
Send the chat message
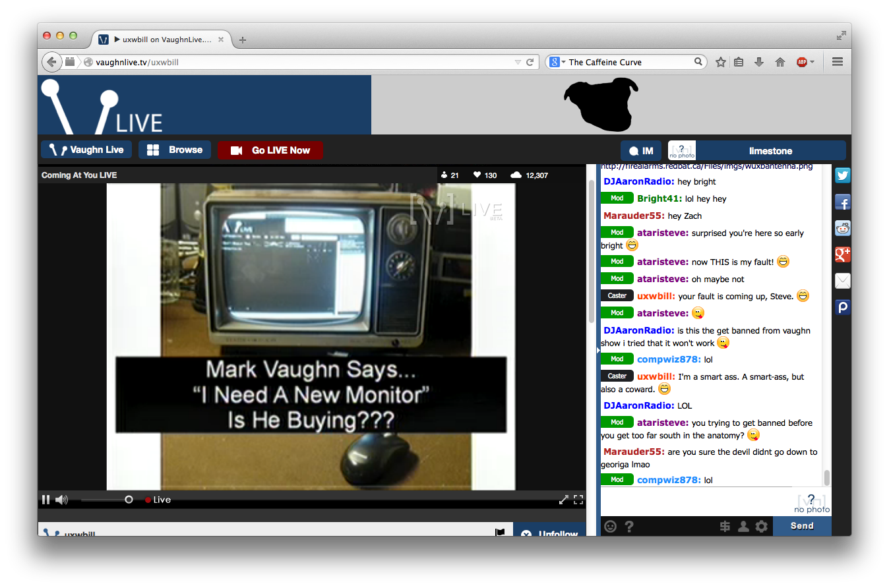802,526
